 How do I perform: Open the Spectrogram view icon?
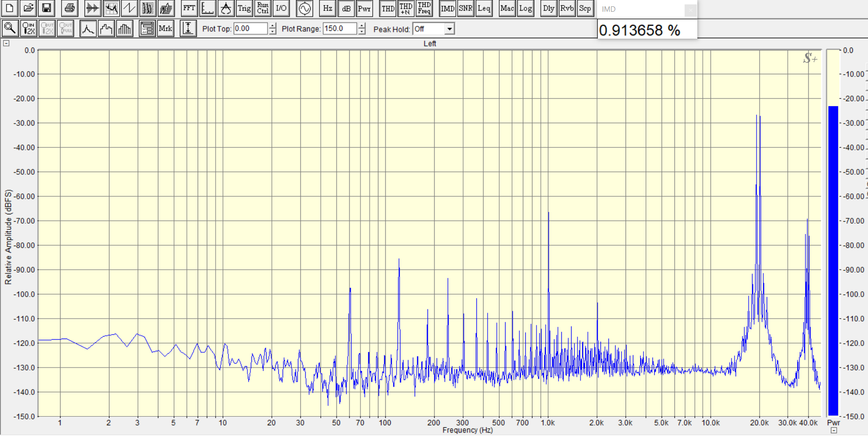(148, 8)
